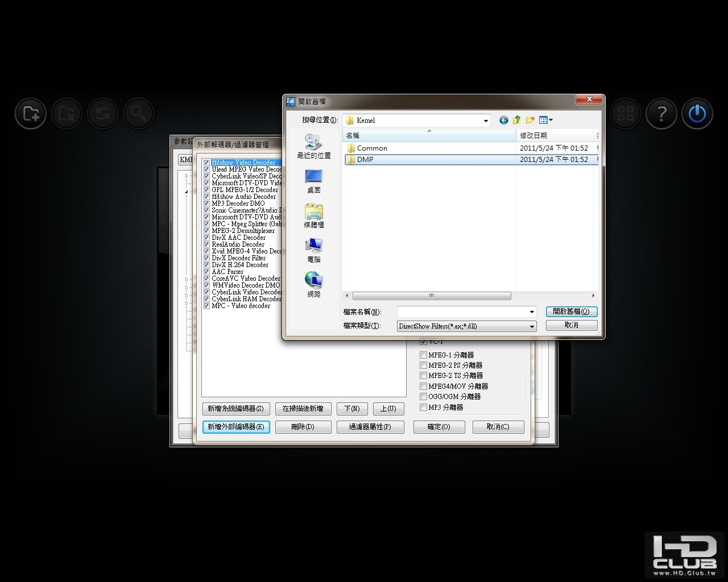Image resolution: width=728 pixels, height=582 pixels.
Task: Enable MPEG-2 TS 分離器 checkbox
Action: coord(423,376)
